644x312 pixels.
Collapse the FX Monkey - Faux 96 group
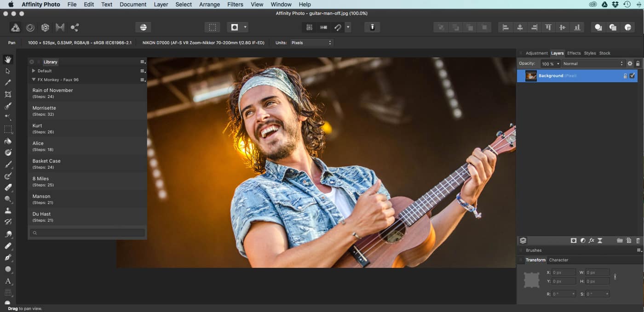[33, 79]
